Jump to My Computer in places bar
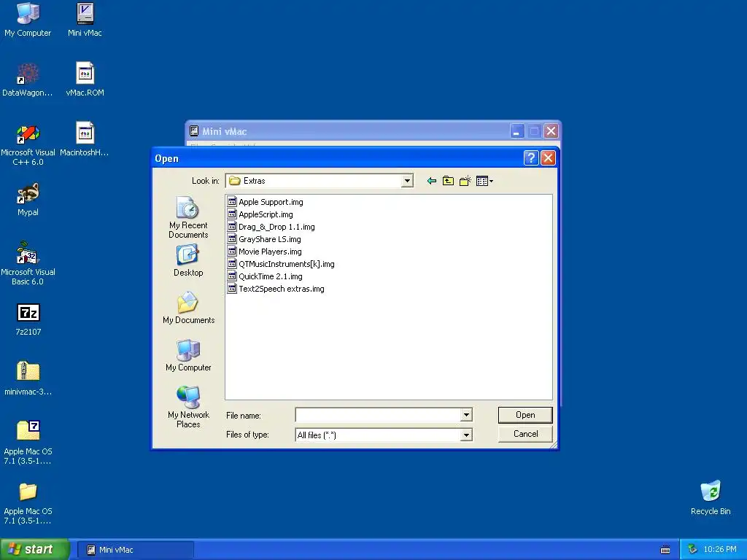Viewport: 747px width, 560px height. (188, 355)
